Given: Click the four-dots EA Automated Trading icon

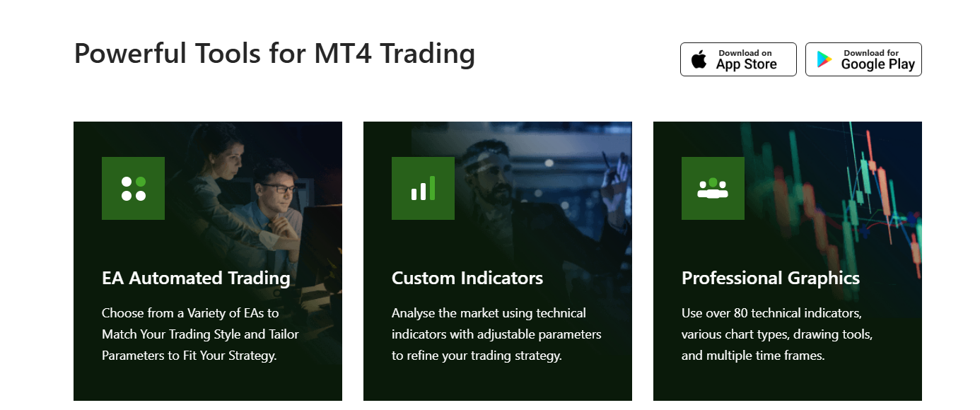Looking at the screenshot, I should pos(133,188).
